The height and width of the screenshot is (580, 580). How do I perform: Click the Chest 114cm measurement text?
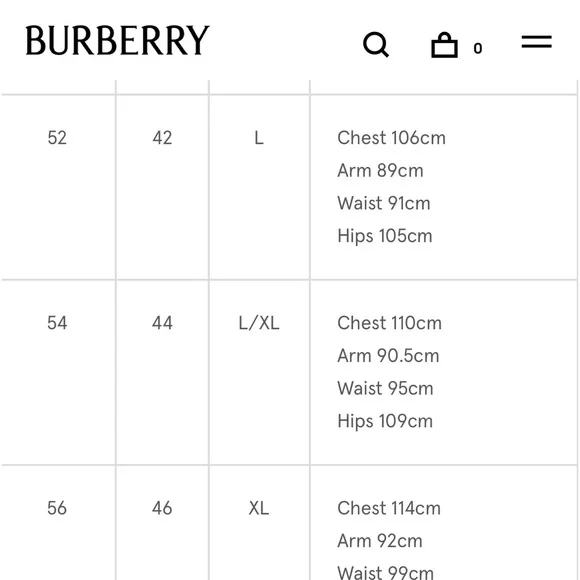[389, 508]
